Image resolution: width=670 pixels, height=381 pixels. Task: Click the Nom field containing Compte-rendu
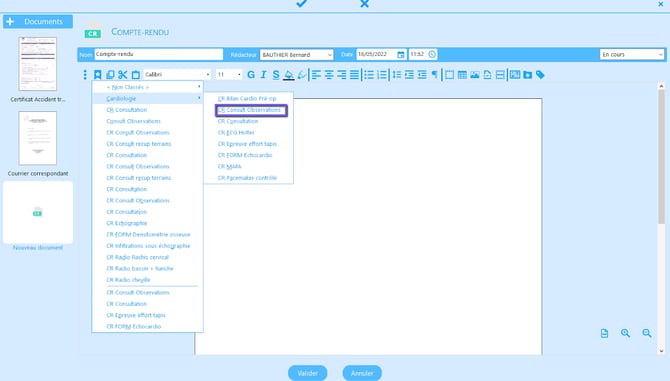159,54
